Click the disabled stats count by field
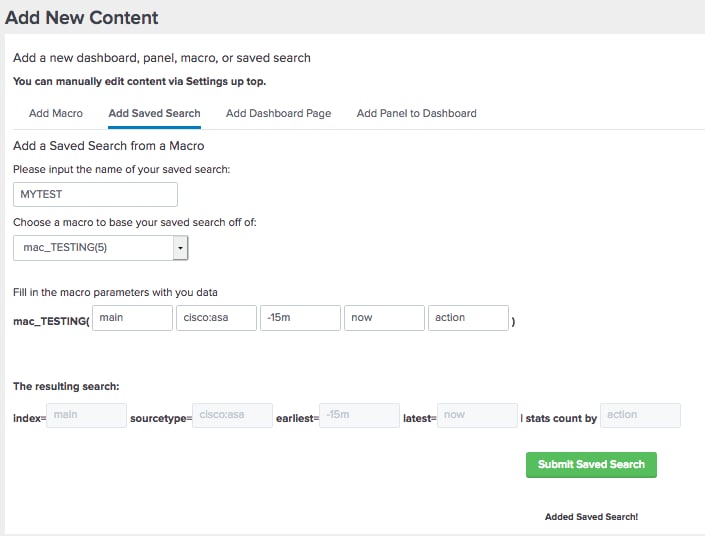The width and height of the screenshot is (705, 536). (x=640, y=415)
